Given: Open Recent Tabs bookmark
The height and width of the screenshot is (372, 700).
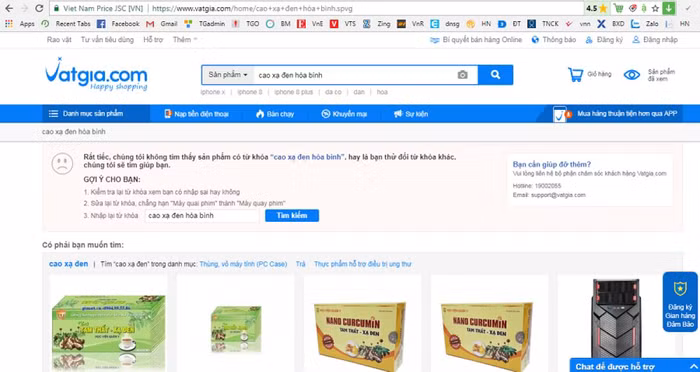Looking at the screenshot, I should click(x=66, y=24).
